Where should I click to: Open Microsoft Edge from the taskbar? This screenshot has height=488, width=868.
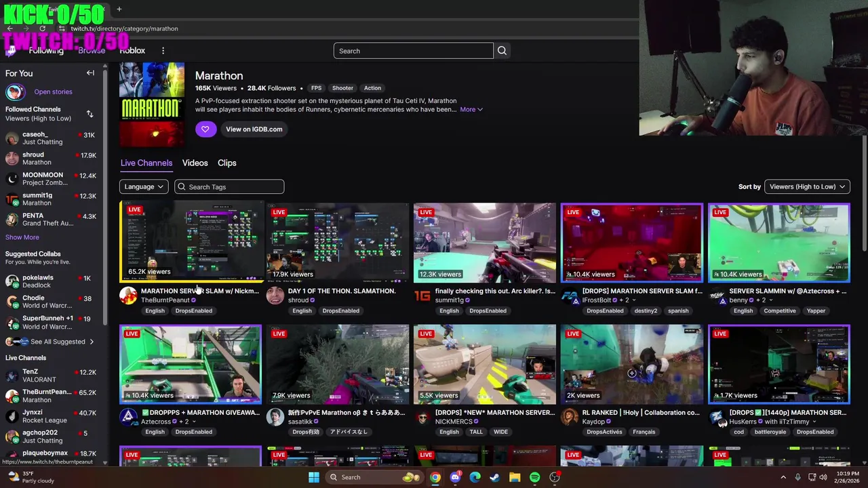pos(475,477)
